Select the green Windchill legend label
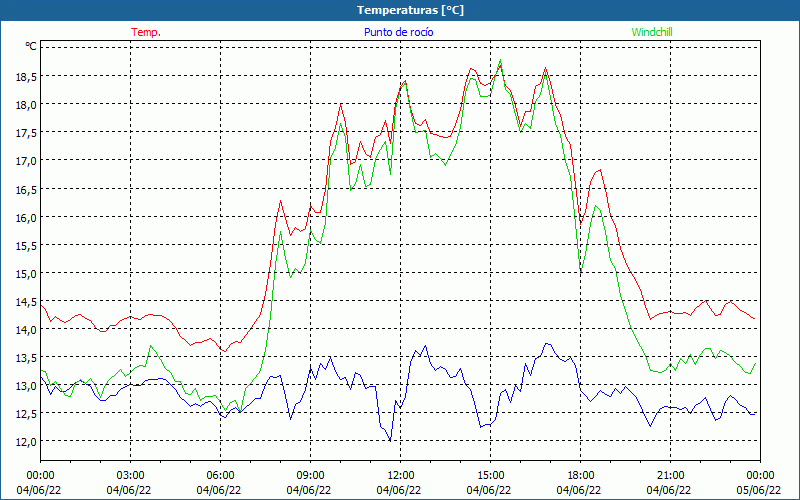The width and height of the screenshot is (800, 500). [x=652, y=32]
